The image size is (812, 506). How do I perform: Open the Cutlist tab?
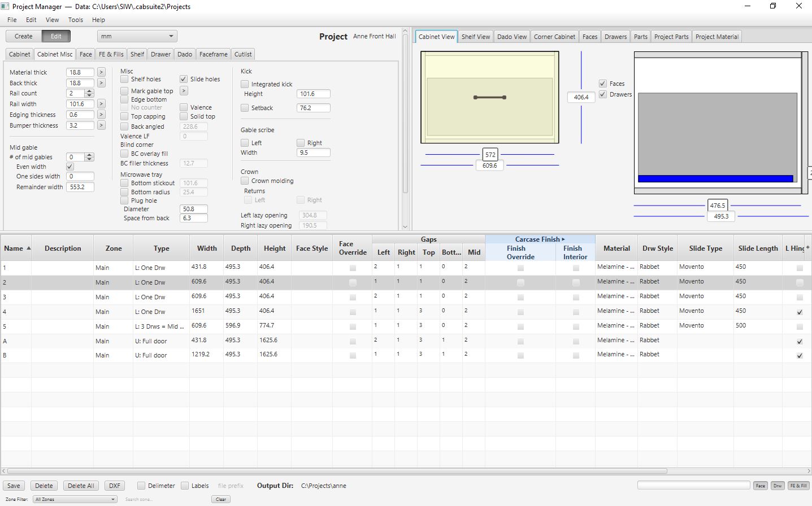tap(243, 54)
